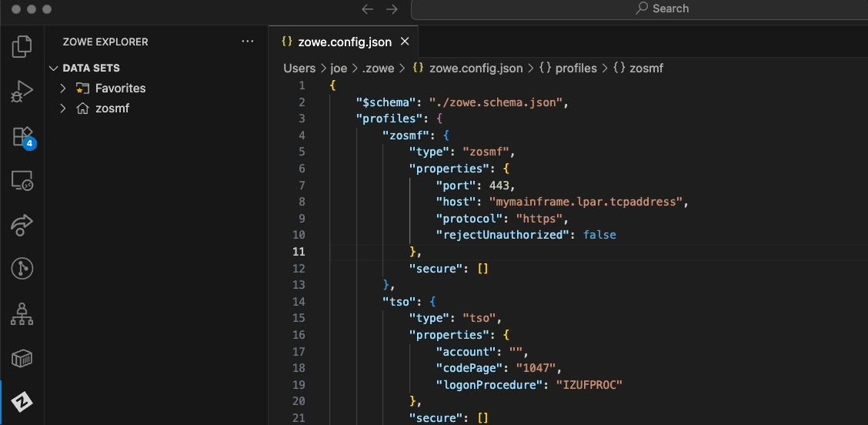
Task: Open the hierarchy tree activity bar icon
Action: (22, 313)
